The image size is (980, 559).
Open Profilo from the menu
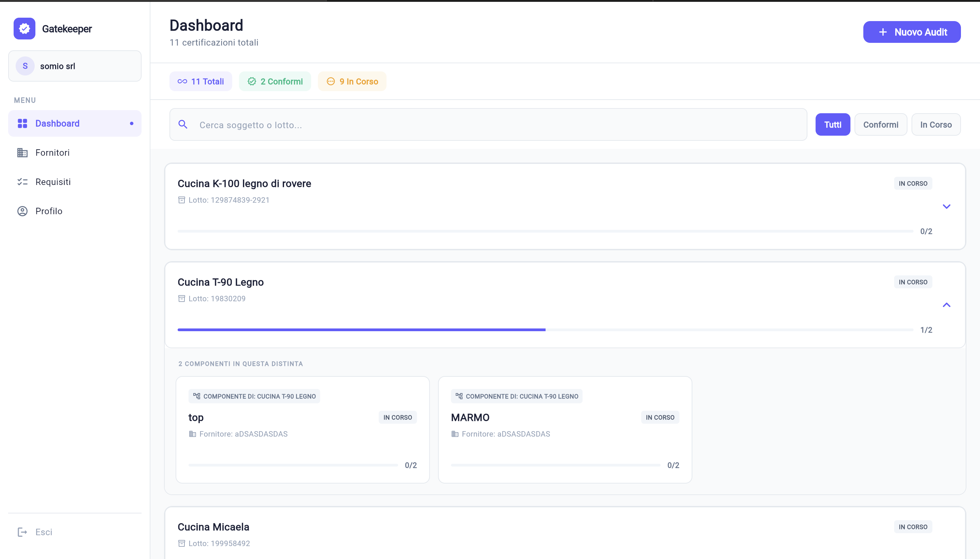click(75, 211)
